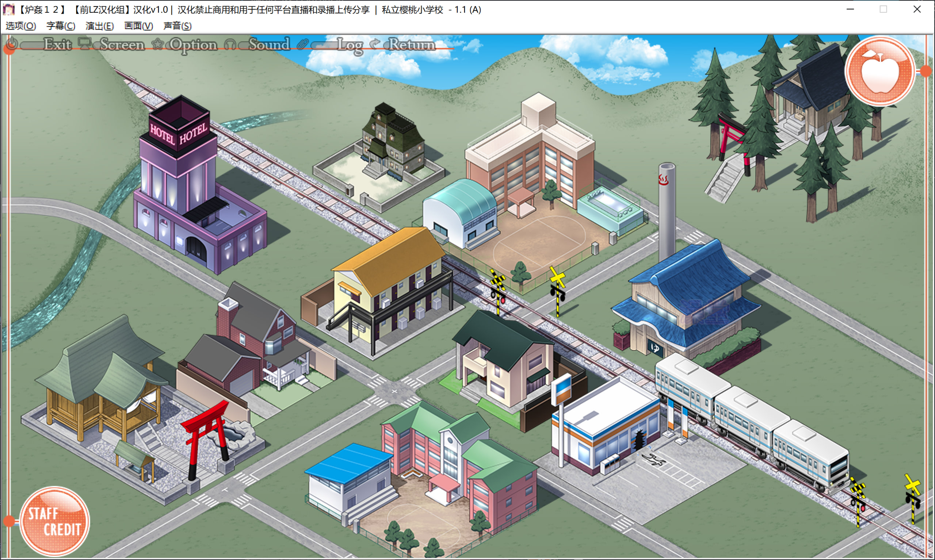The height and width of the screenshot is (560, 935).
Task: Open the 演出(E) menu
Action: (100, 26)
